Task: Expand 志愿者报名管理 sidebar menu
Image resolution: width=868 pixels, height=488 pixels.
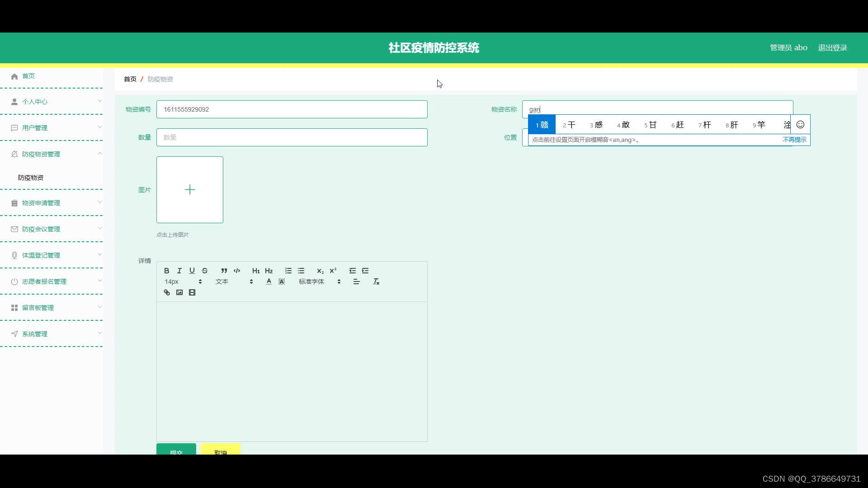Action: (52, 282)
